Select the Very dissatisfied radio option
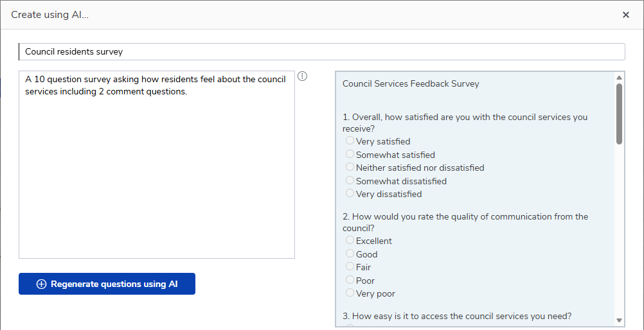This screenshot has width=644, height=330. (350, 193)
